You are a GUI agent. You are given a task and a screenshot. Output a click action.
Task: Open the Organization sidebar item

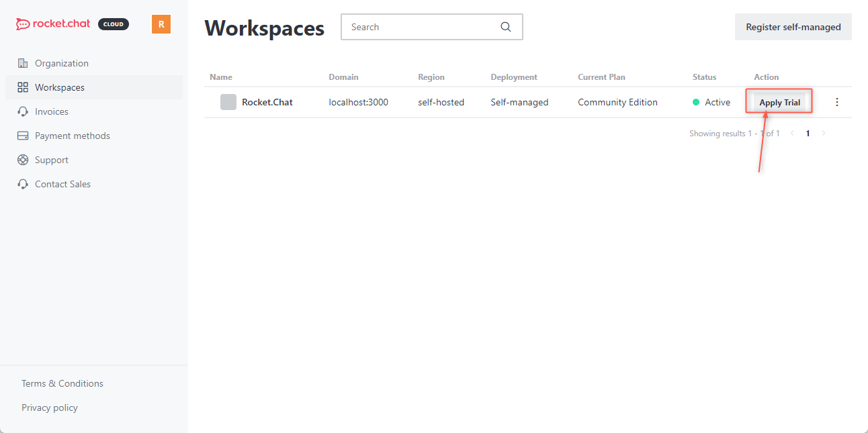coord(94,63)
